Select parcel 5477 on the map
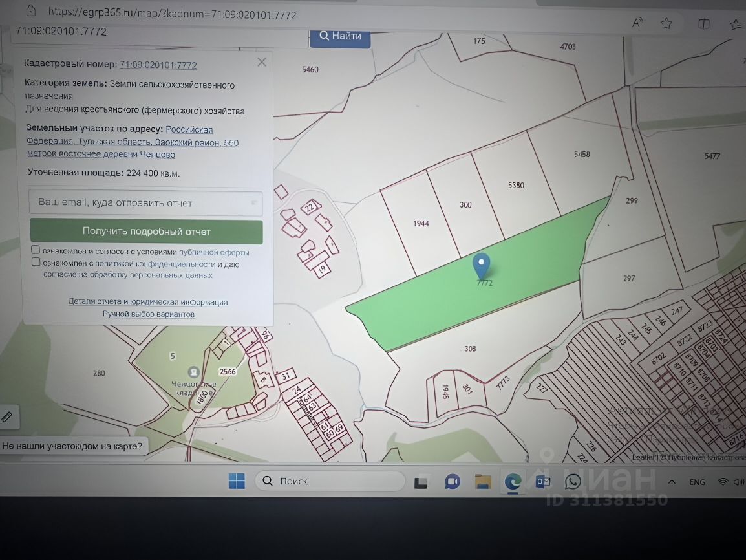The width and height of the screenshot is (746, 560). [x=712, y=156]
